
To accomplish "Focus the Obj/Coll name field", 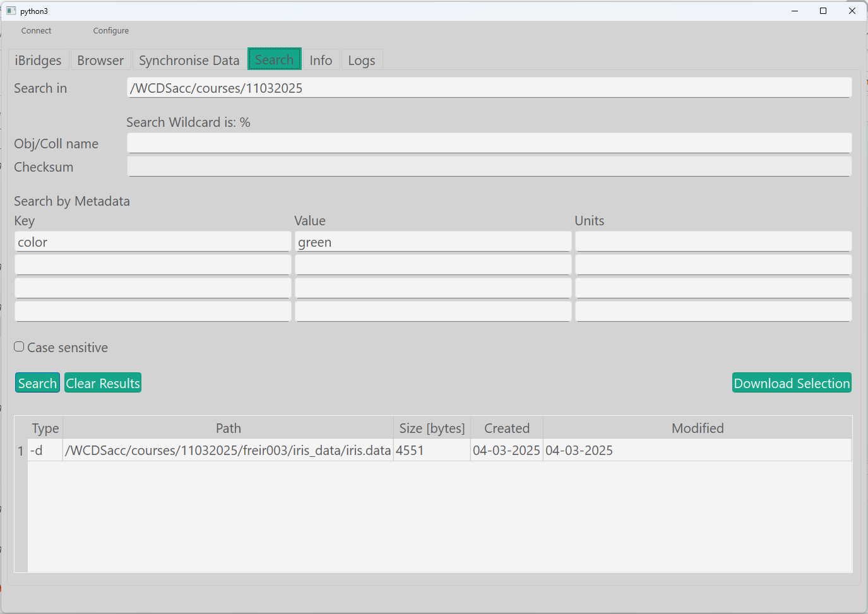I will coord(489,143).
